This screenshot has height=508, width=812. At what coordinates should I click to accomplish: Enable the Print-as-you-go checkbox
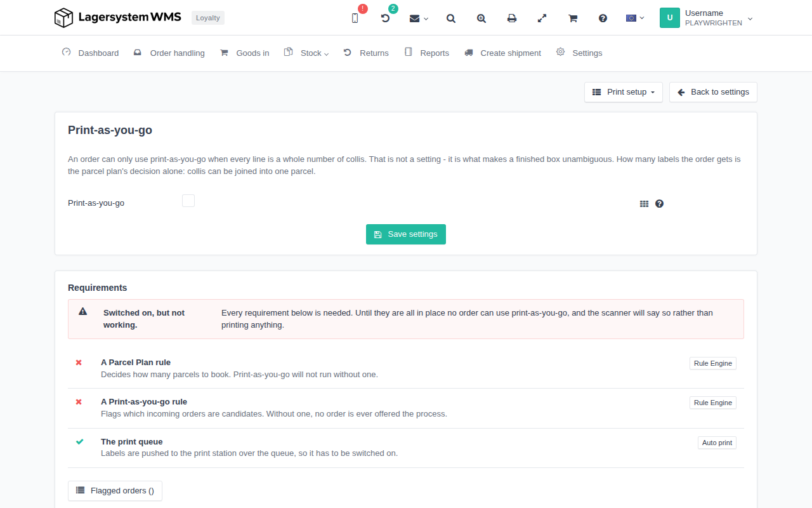(188, 201)
